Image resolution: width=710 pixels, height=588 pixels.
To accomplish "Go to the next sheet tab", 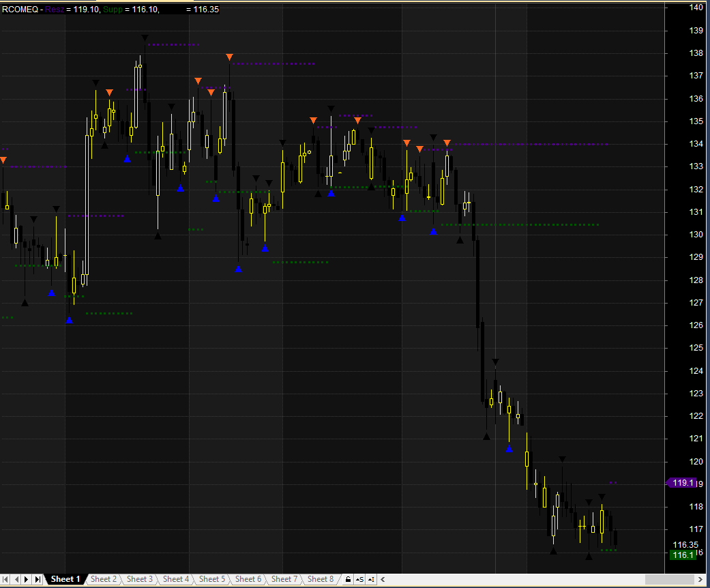I will [27, 579].
